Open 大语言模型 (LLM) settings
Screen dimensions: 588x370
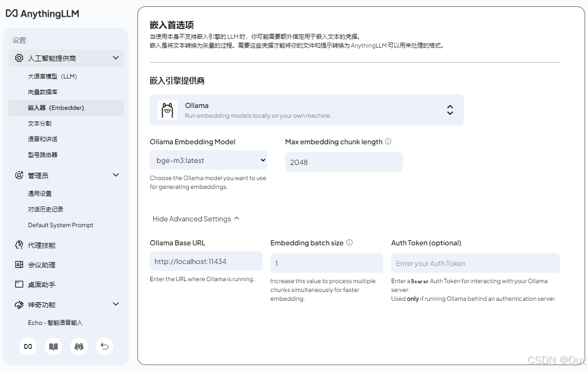point(53,76)
